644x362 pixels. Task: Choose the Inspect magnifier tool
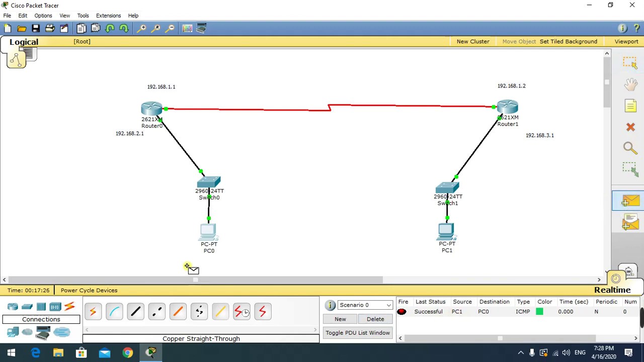[x=630, y=148]
